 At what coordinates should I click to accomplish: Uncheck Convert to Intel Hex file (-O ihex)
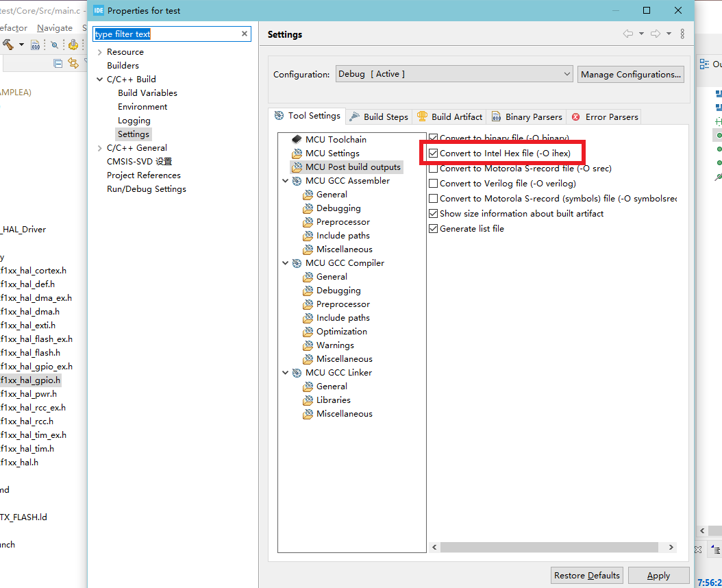(434, 153)
